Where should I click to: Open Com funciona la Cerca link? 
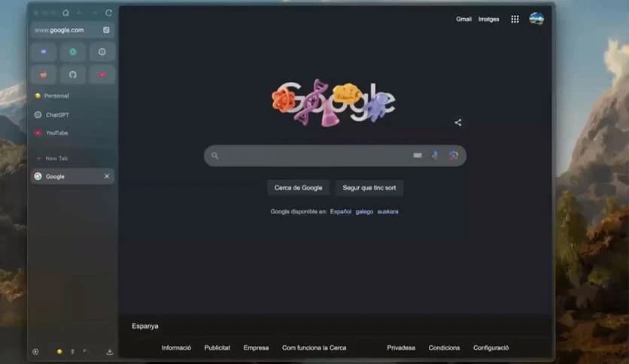coord(314,347)
